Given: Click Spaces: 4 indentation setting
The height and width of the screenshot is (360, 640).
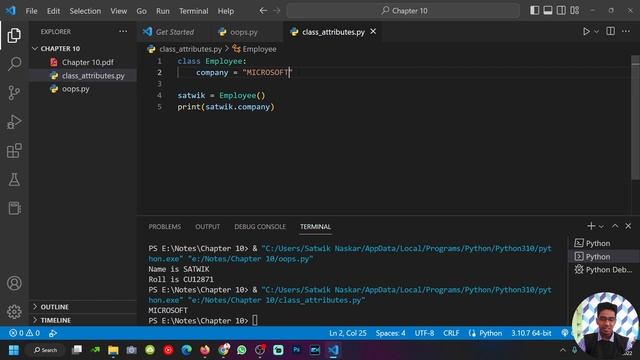Looking at the screenshot, I should [x=390, y=333].
